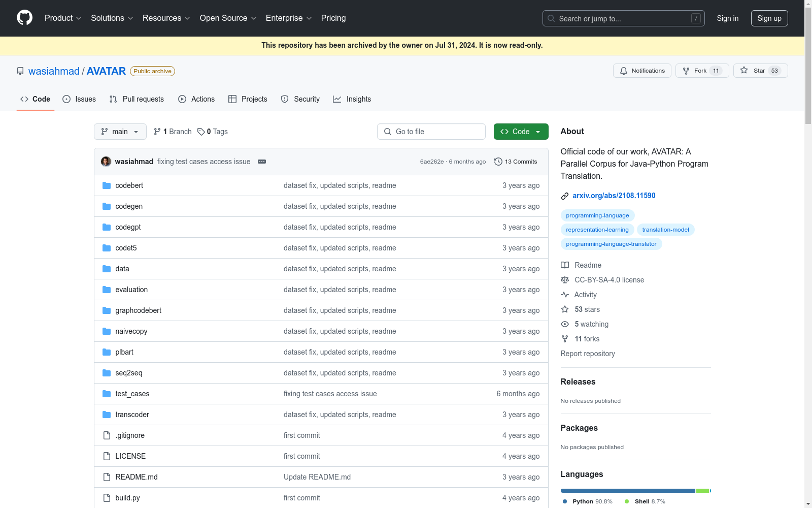The height and width of the screenshot is (508, 812).
Task: Click the data folder icon
Action: 107,269
